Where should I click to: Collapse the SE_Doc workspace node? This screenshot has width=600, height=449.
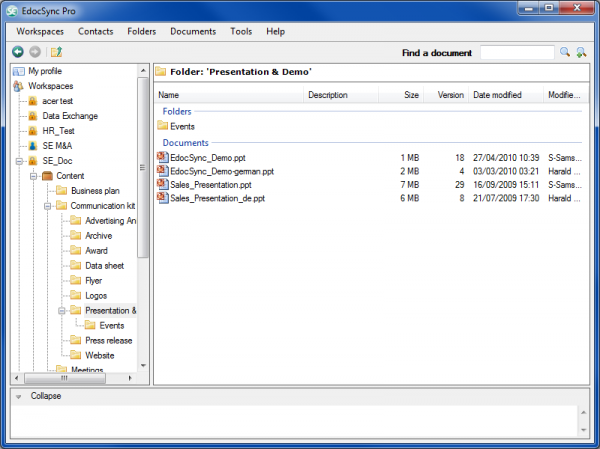(19, 161)
